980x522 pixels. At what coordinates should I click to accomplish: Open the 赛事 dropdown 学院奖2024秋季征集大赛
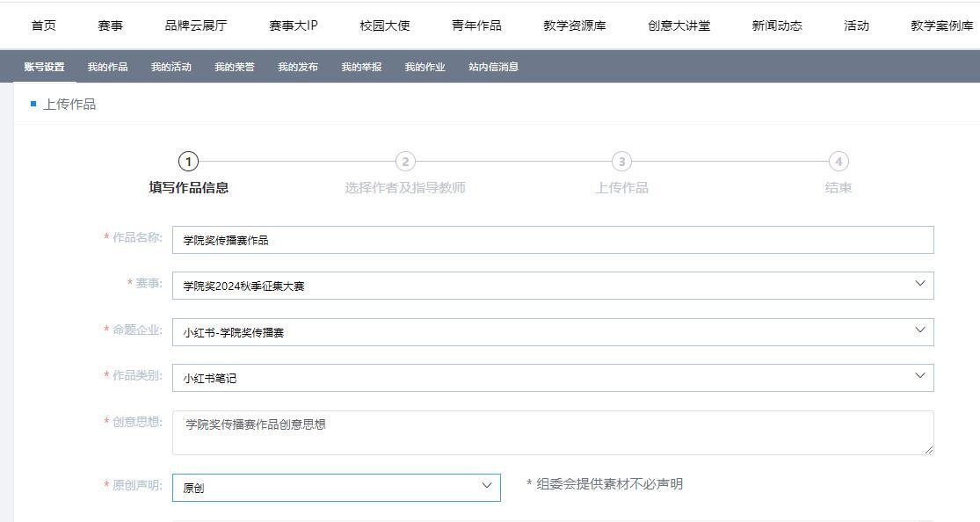click(x=553, y=286)
